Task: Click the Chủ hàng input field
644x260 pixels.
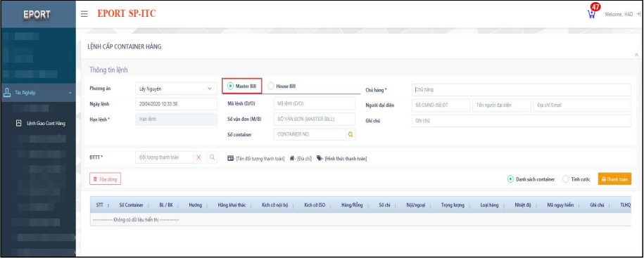Action: pyautogui.click(x=522, y=90)
